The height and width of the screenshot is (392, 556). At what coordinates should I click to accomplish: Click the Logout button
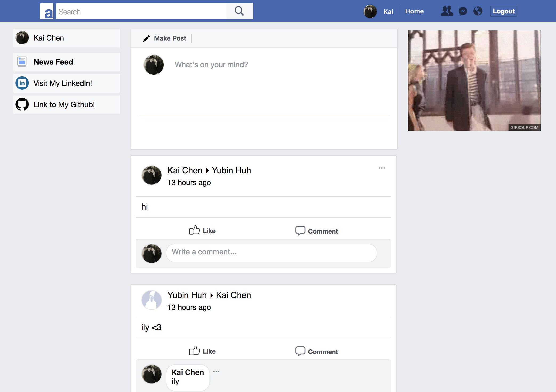(503, 11)
